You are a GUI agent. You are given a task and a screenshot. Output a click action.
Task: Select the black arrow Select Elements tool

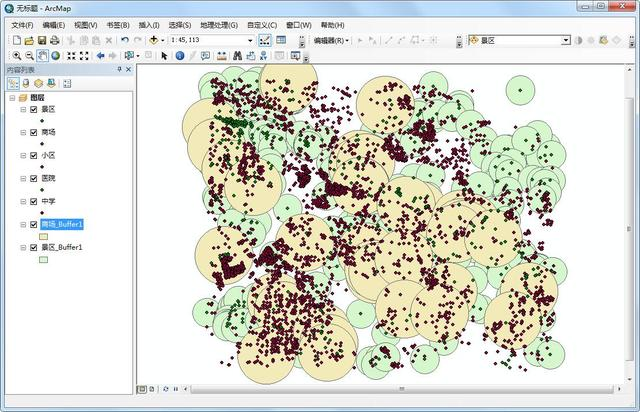click(164, 56)
